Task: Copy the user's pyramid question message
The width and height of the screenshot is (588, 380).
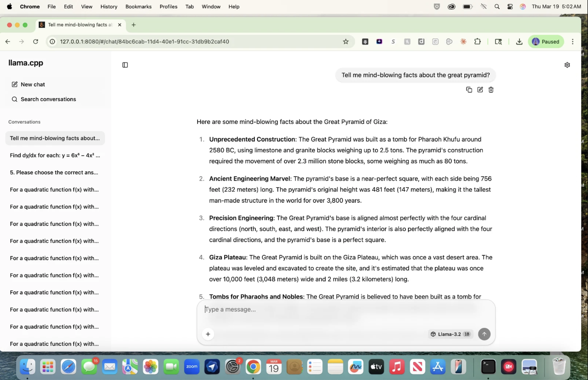Action: (x=469, y=90)
